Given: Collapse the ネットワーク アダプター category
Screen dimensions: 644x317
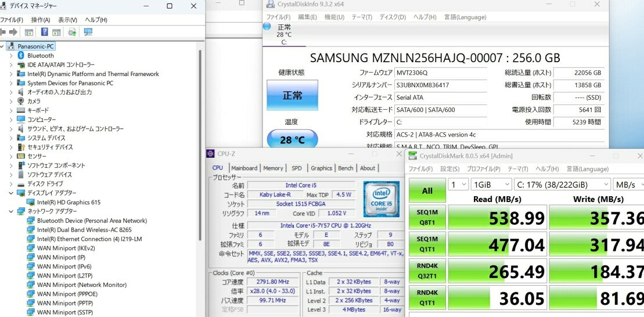Looking at the screenshot, I should (11, 211).
